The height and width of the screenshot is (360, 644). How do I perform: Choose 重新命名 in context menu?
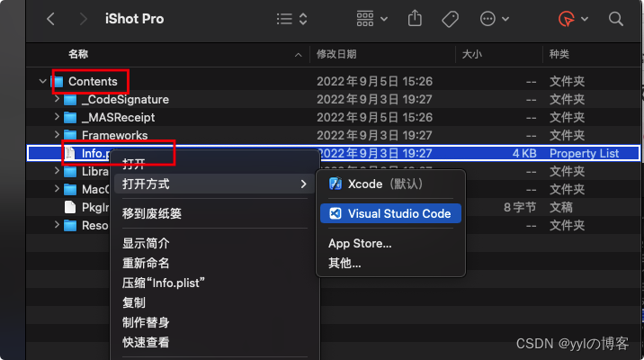tap(215, 263)
